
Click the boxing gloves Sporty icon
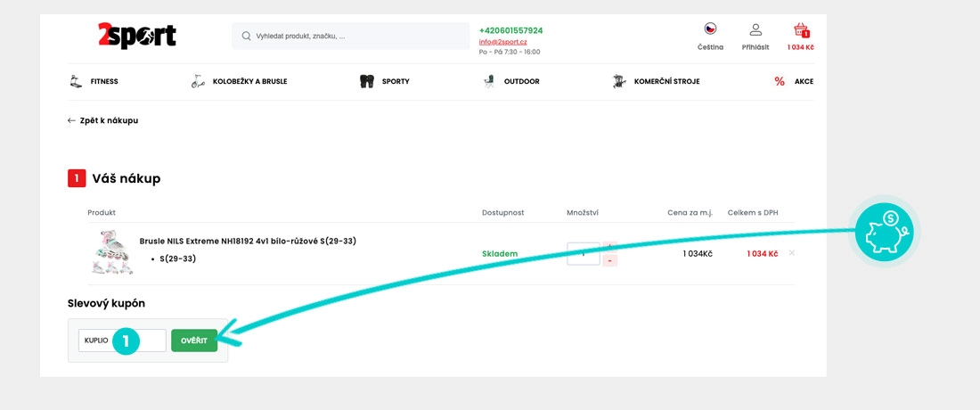(367, 81)
